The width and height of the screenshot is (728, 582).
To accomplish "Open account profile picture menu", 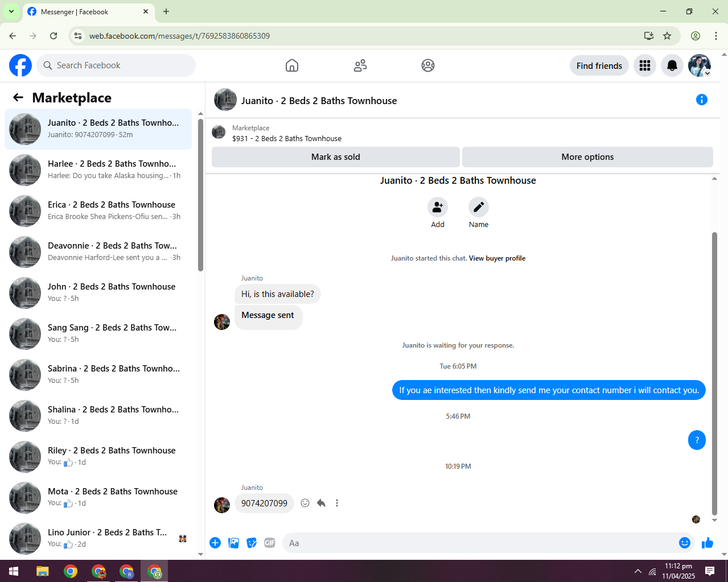I will click(700, 66).
